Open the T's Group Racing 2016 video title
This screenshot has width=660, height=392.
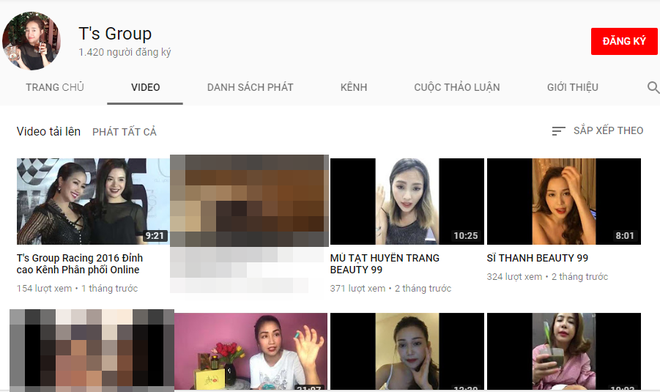coord(80,264)
